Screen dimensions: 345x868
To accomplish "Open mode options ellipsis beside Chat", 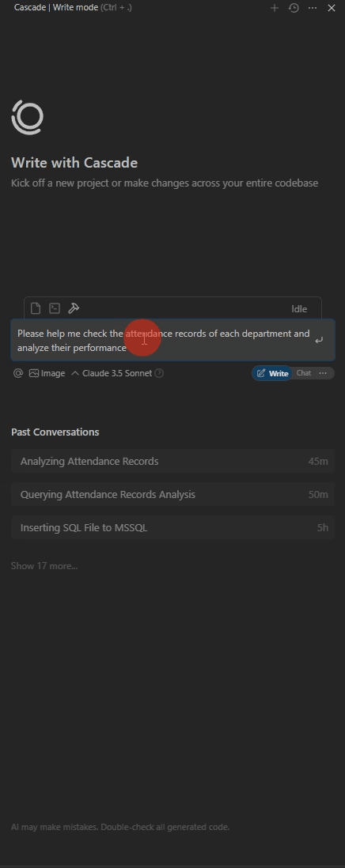I will tap(323, 373).
